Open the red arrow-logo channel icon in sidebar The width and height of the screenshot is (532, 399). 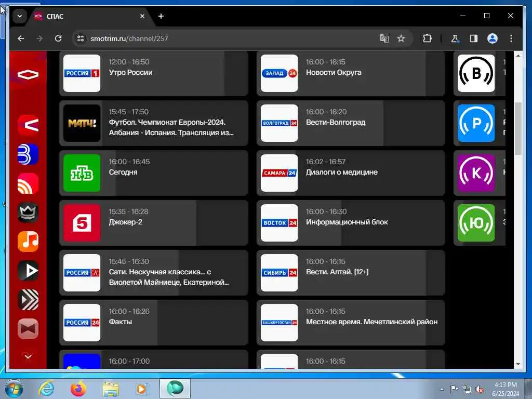click(x=28, y=125)
